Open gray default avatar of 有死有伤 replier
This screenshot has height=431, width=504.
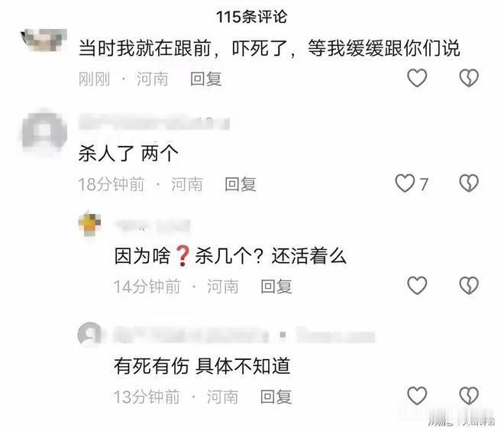89,335
